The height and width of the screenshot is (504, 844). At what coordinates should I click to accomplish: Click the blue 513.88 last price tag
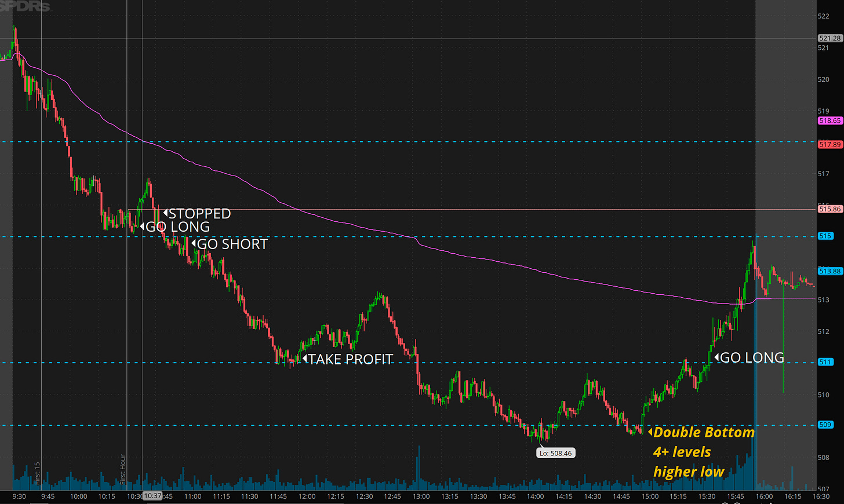830,271
